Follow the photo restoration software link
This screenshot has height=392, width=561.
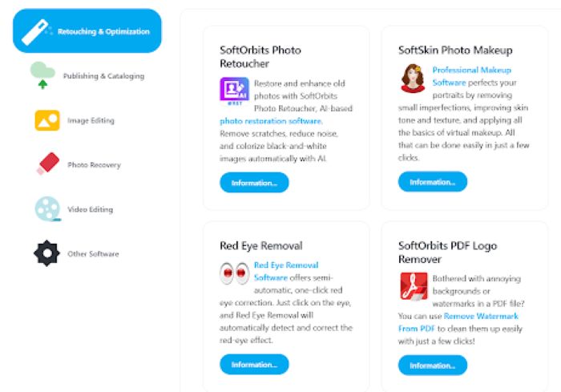(x=271, y=121)
